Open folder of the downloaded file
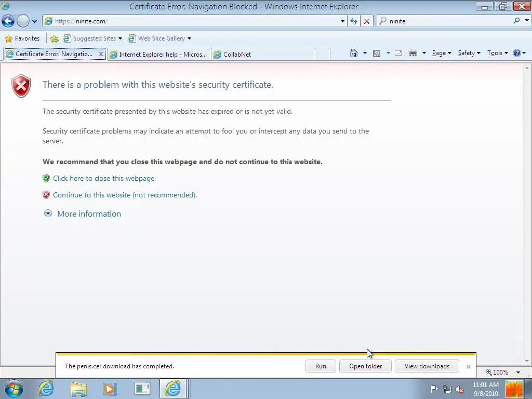Screen dimensions: 532x399 (365, 366)
